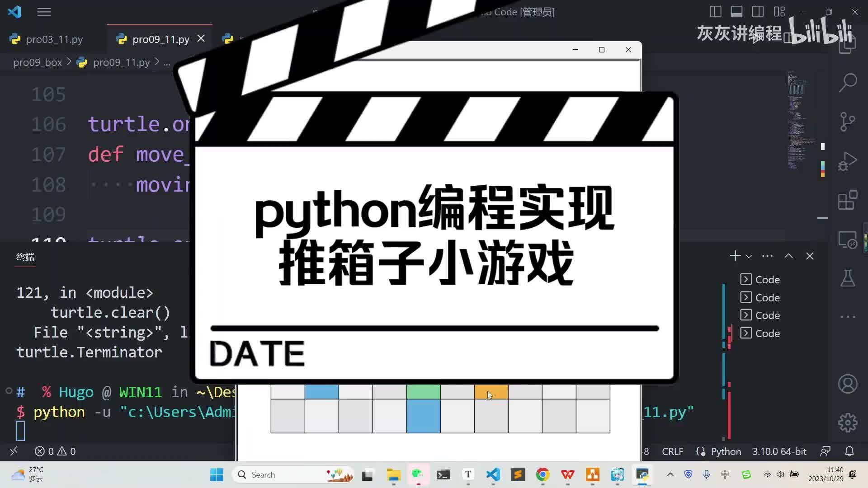This screenshot has width=868, height=488.
Task: Toggle the bottom panel layout button
Action: (x=736, y=12)
